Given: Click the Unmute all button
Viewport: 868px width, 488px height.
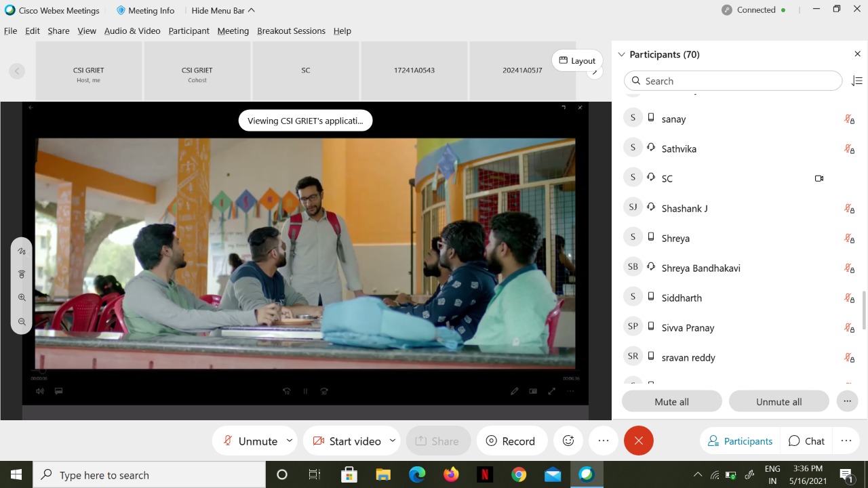Looking at the screenshot, I should pos(778,401).
